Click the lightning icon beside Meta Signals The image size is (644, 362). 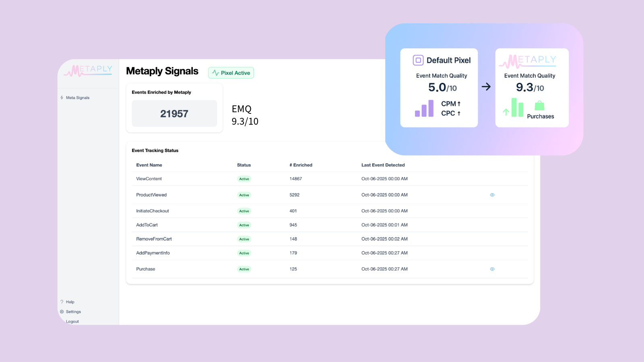tap(62, 98)
